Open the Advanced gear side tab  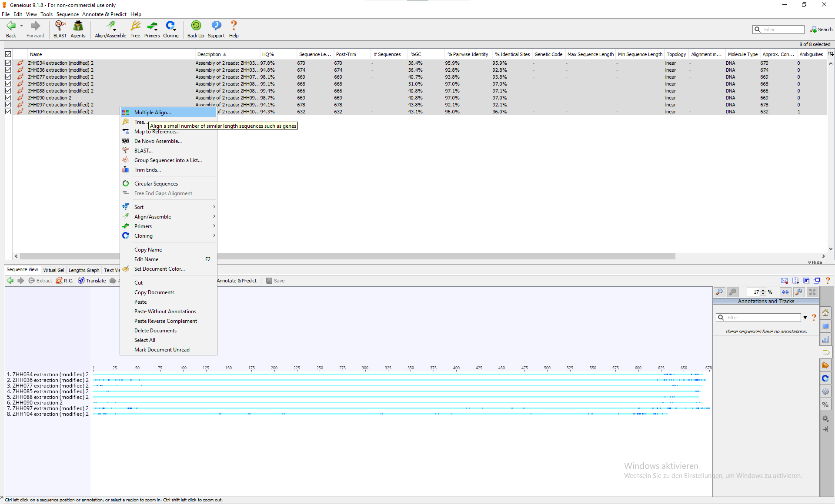coord(825,392)
